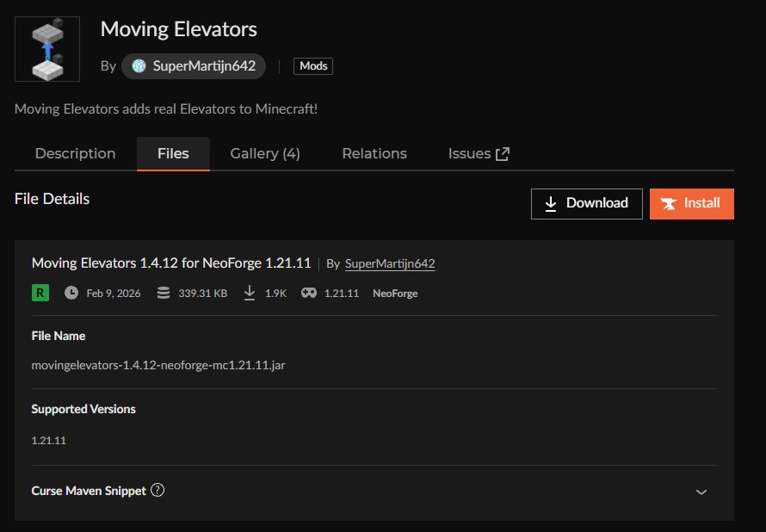Click the external link icon beside Issues

coord(503,153)
